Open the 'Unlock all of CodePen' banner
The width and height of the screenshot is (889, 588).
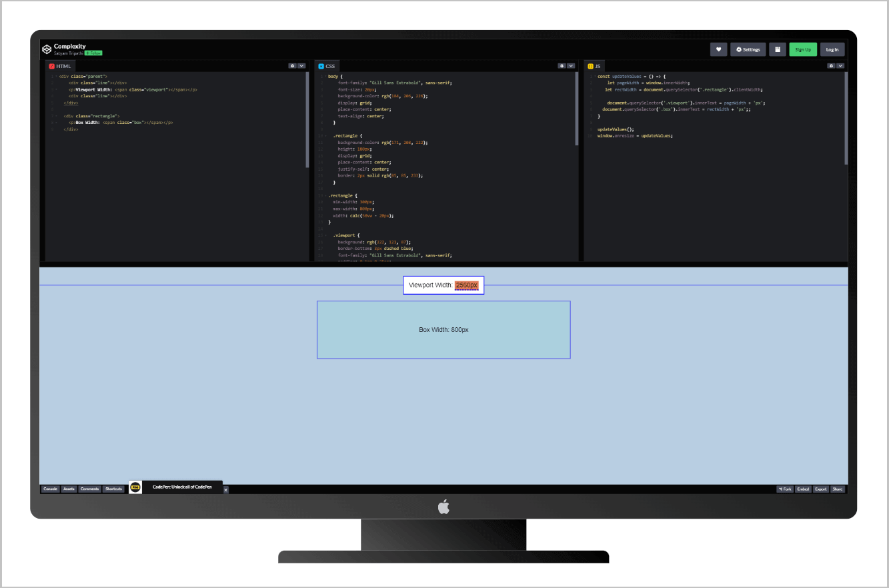(x=182, y=487)
